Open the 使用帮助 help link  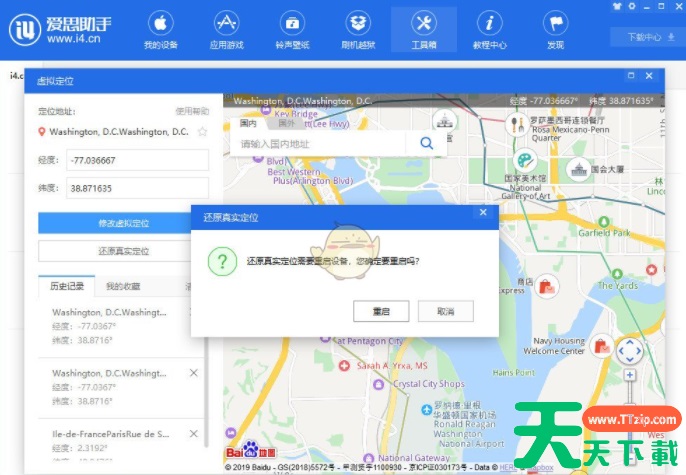pyautogui.click(x=192, y=111)
